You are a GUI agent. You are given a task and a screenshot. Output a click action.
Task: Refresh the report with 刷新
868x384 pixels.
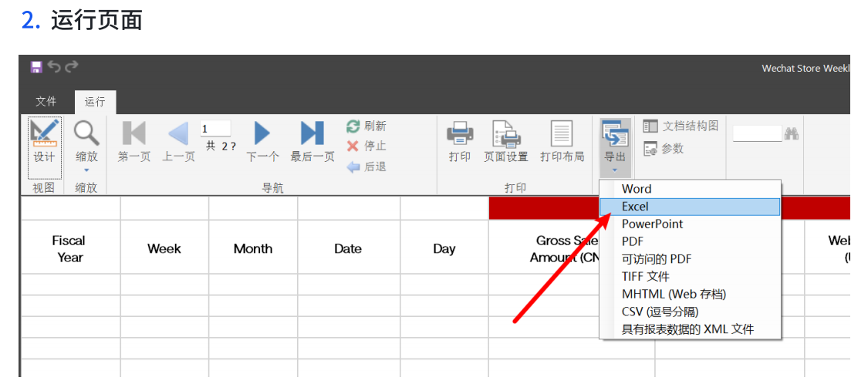[x=366, y=126]
